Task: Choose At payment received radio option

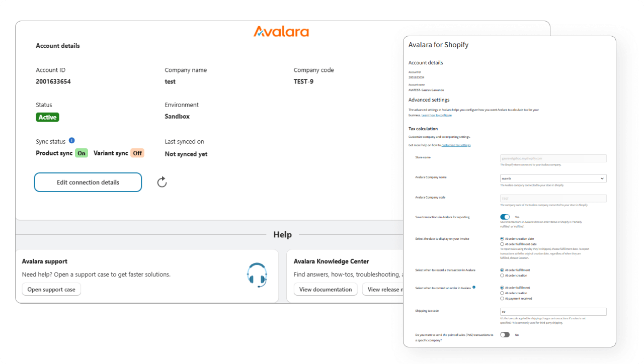Action: coord(502,299)
